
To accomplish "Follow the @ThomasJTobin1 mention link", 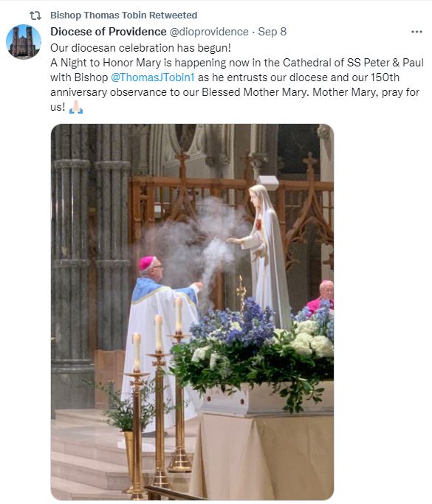I will [x=153, y=77].
